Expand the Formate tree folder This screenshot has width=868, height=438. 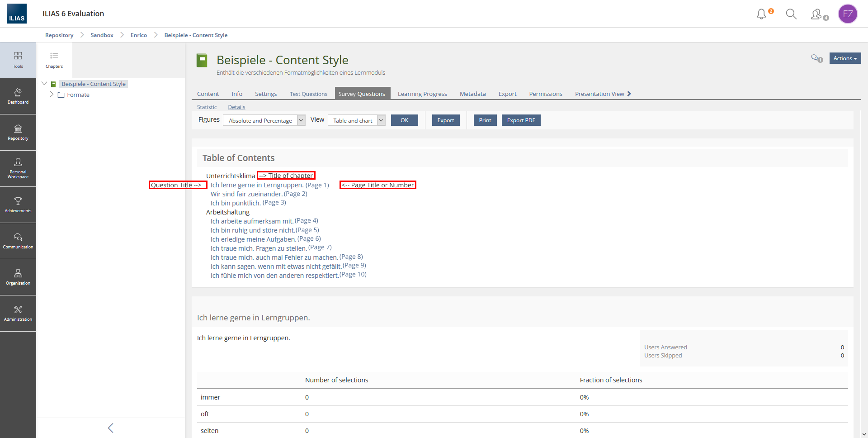pos(52,95)
